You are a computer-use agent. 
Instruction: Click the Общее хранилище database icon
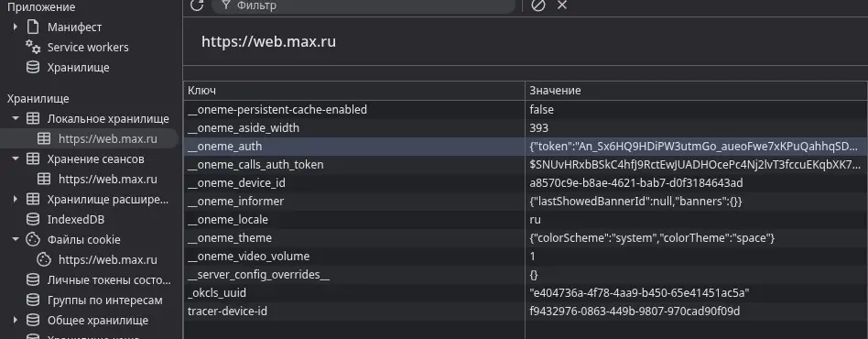(33, 320)
